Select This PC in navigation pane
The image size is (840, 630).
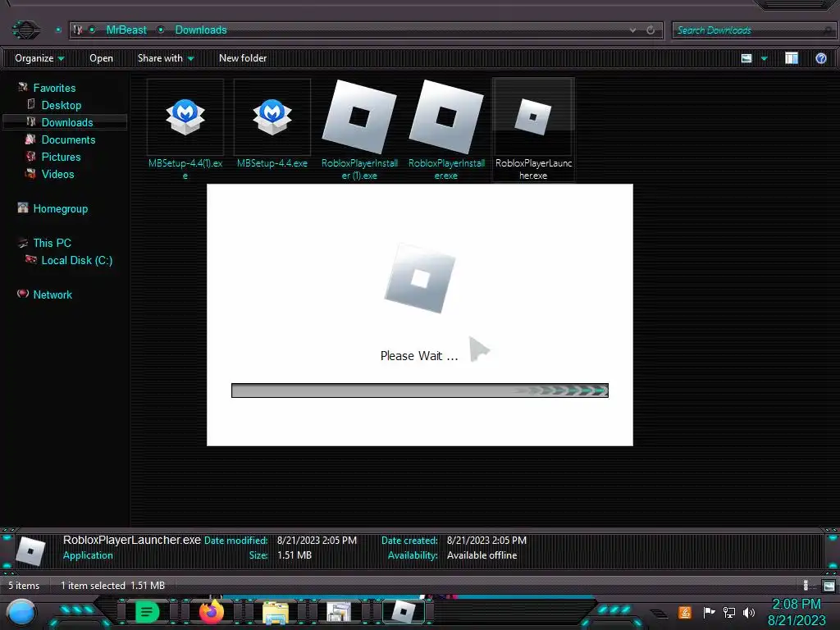[x=52, y=243]
